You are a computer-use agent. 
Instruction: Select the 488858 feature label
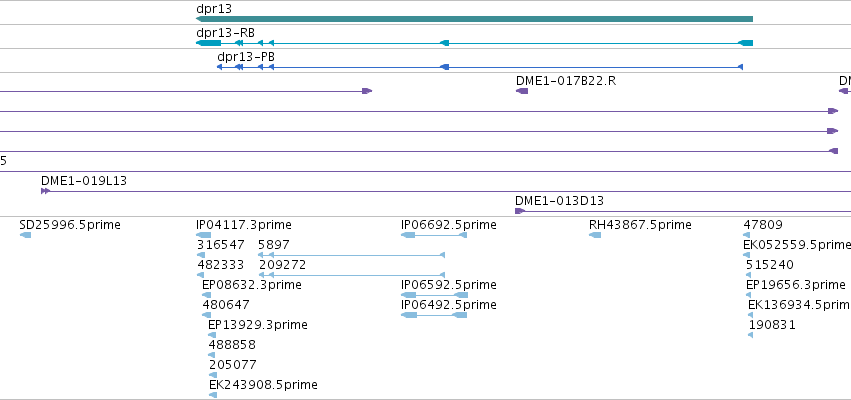pos(232,345)
